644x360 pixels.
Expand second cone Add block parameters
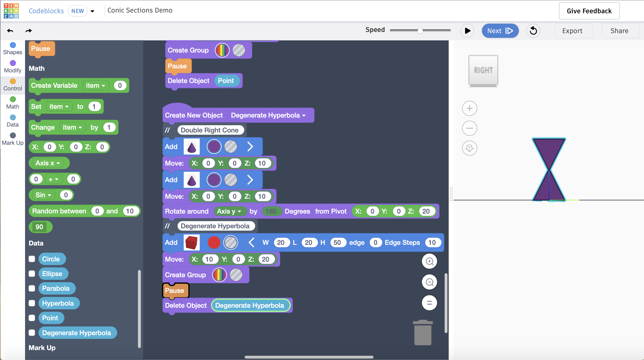250,180
